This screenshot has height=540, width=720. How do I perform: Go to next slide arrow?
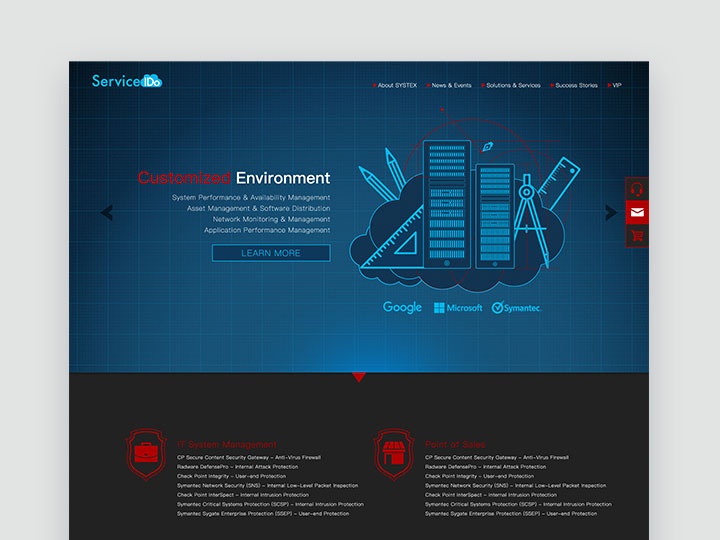click(x=611, y=213)
